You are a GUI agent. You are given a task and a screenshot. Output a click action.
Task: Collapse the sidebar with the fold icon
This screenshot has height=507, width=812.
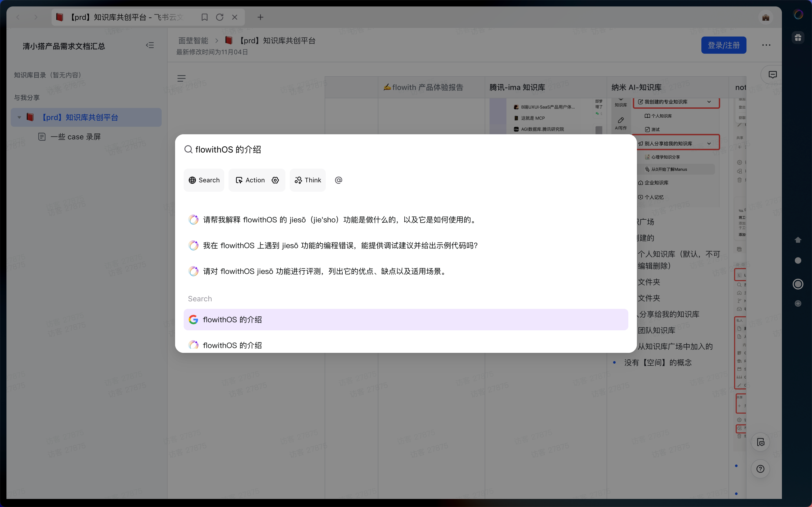click(150, 45)
